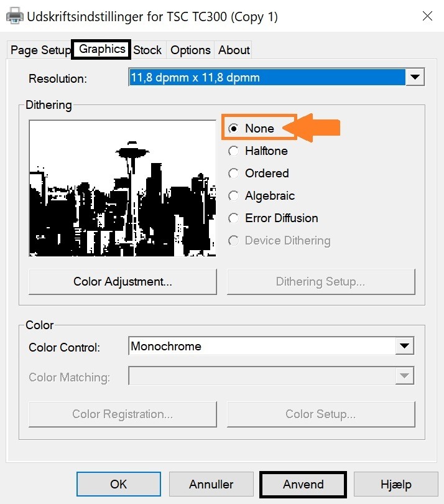The width and height of the screenshot is (444, 504).
Task: Click the Dithering group heading
Action: pyautogui.click(x=49, y=105)
